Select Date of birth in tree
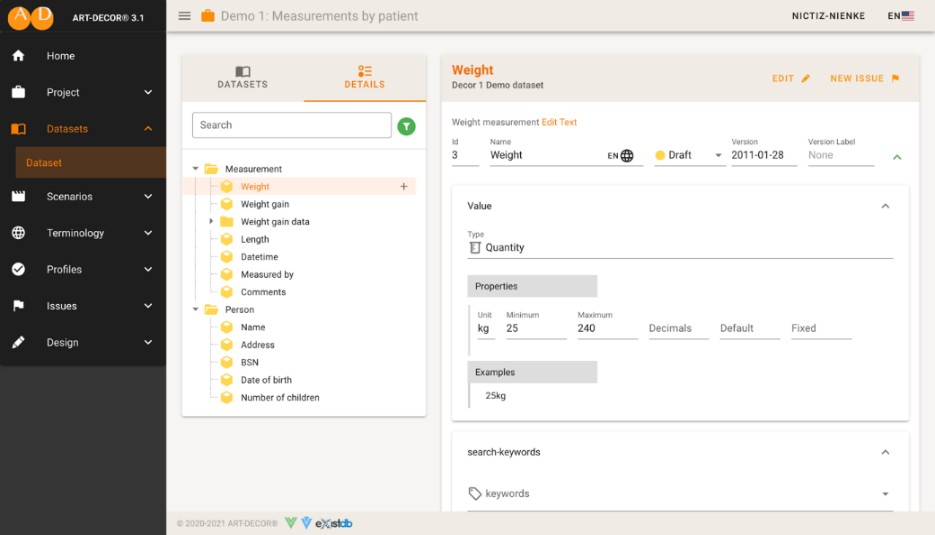This screenshot has width=935, height=535. click(x=266, y=380)
